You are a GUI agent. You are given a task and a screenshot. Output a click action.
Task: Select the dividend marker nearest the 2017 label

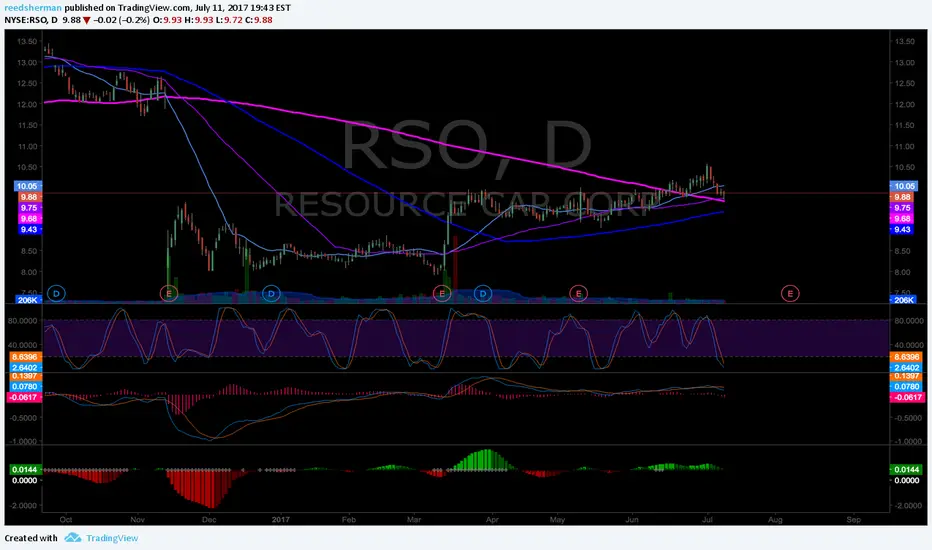271,293
